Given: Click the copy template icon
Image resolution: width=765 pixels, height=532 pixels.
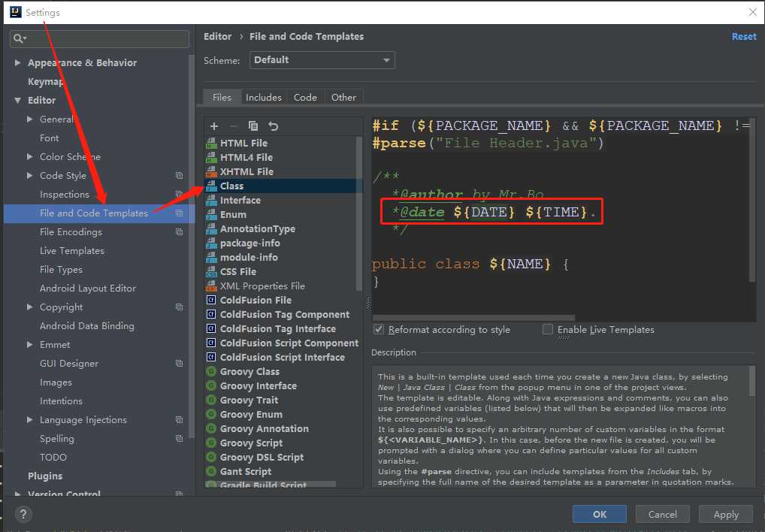Looking at the screenshot, I should click(252, 126).
